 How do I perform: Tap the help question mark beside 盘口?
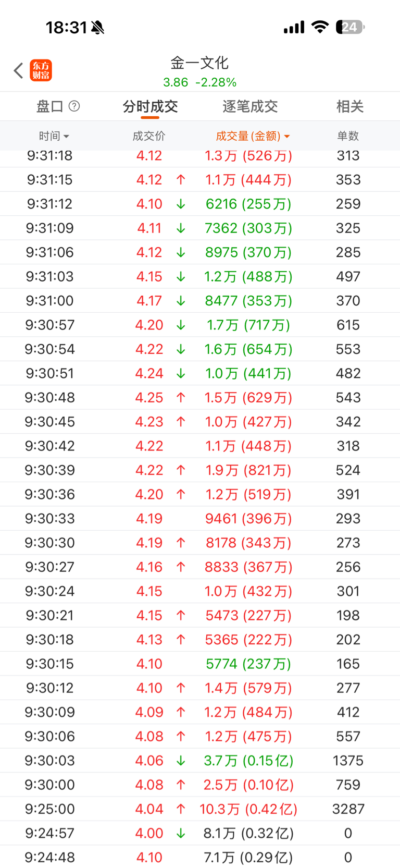tap(74, 106)
